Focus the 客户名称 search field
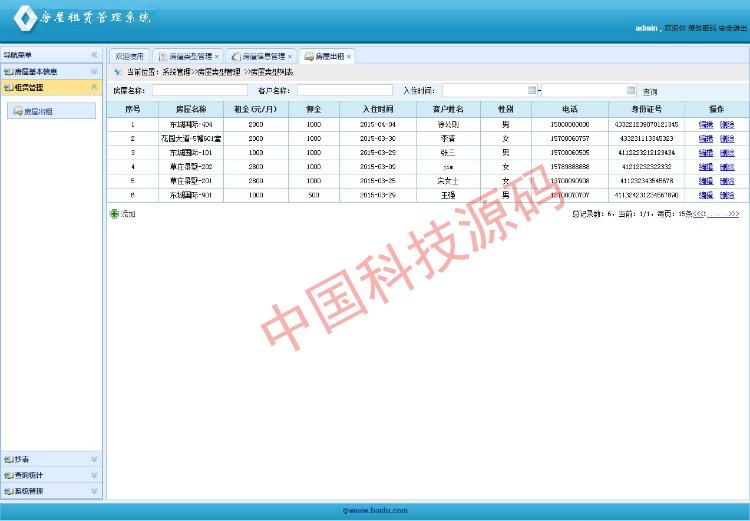Image resolution: width=750 pixels, height=521 pixels. (345, 90)
